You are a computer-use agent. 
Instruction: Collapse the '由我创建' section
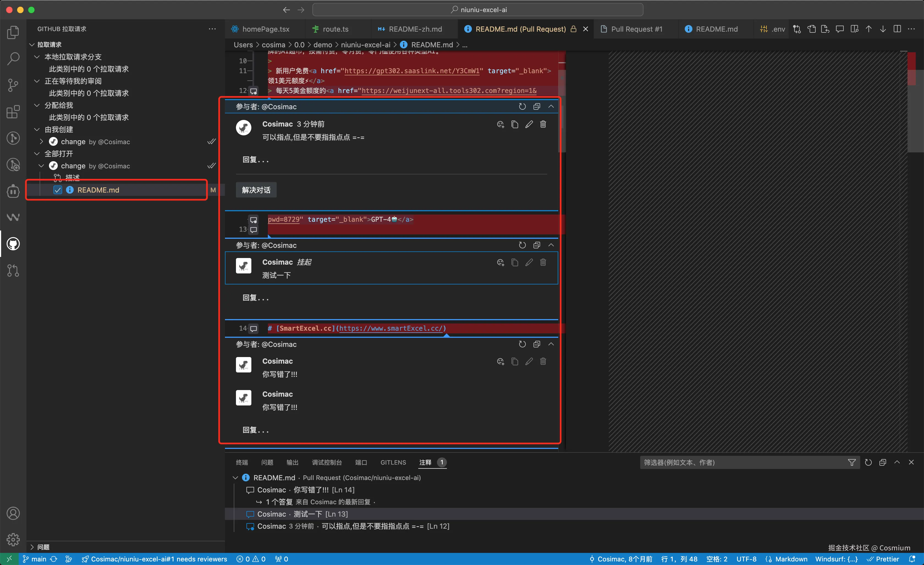37,130
